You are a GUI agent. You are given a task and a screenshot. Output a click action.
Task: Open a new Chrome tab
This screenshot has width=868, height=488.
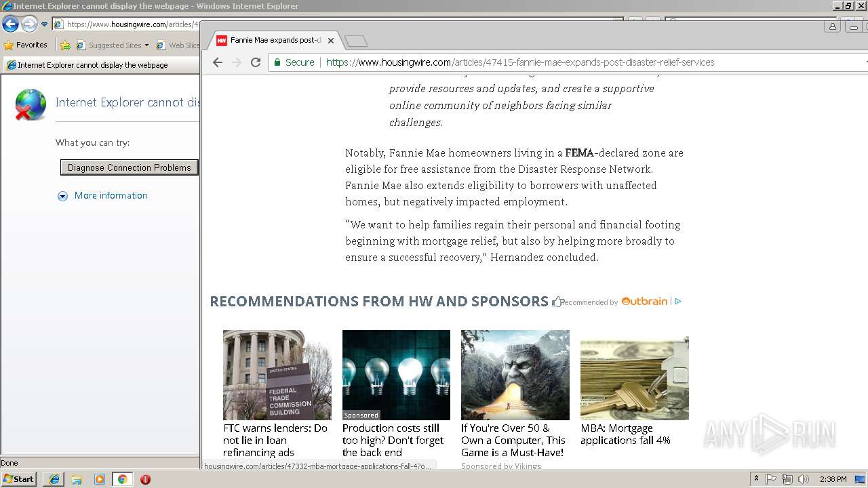click(x=355, y=41)
